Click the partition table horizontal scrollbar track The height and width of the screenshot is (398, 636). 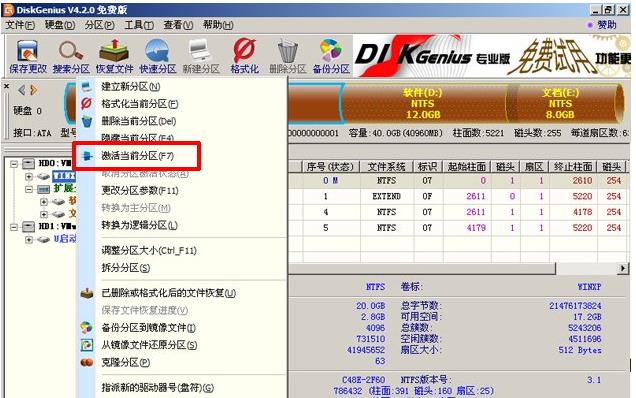click(586, 268)
